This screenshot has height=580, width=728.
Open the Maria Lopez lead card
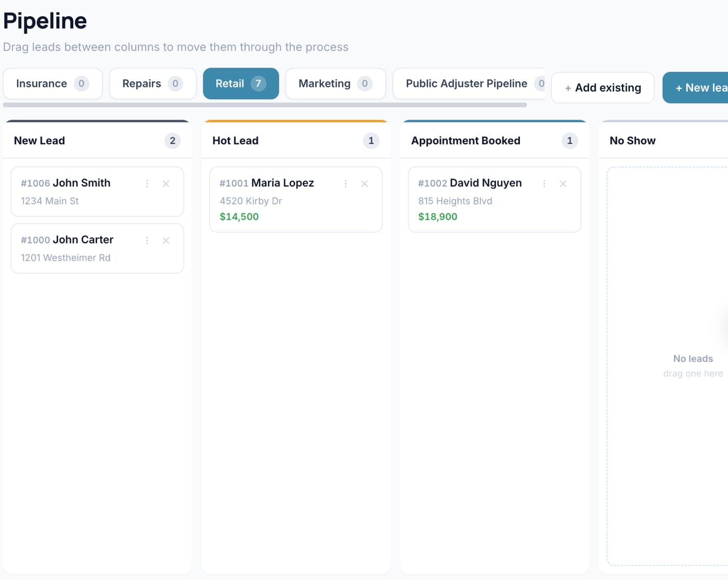tap(296, 199)
